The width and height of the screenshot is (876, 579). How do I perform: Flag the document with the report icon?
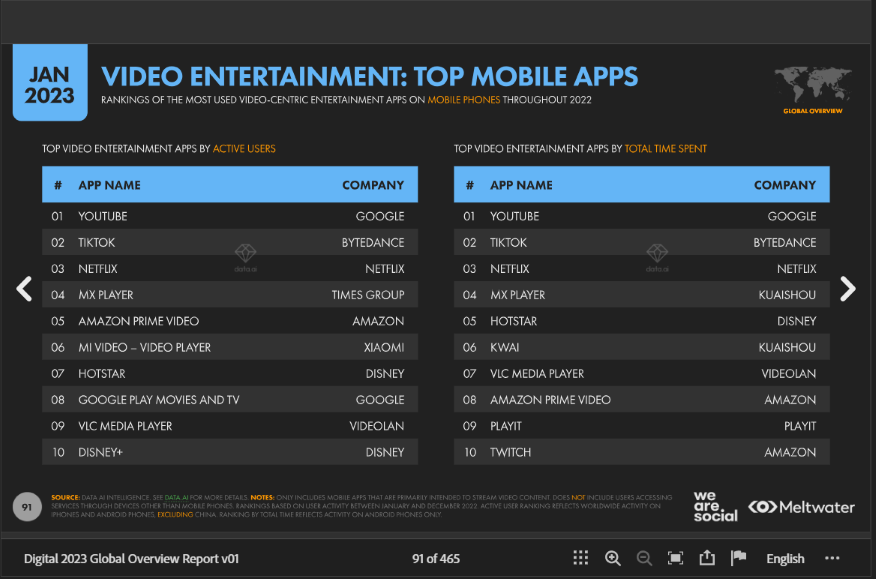pyautogui.click(x=738, y=558)
